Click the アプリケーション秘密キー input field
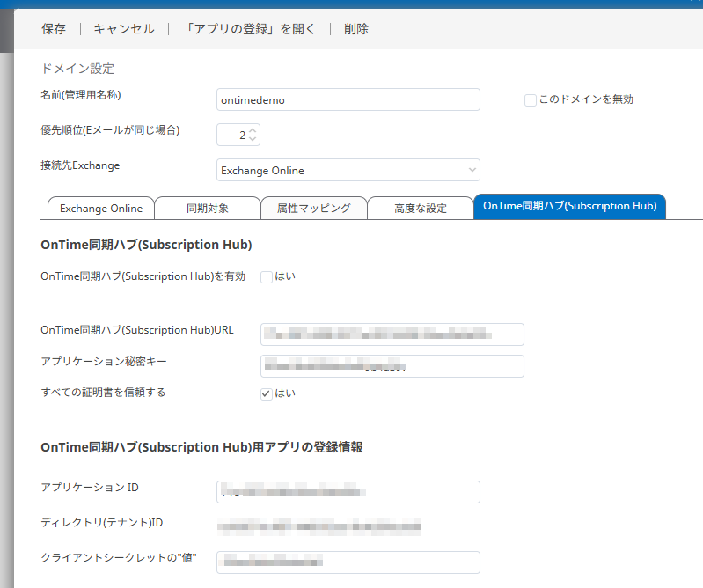 tap(392, 366)
